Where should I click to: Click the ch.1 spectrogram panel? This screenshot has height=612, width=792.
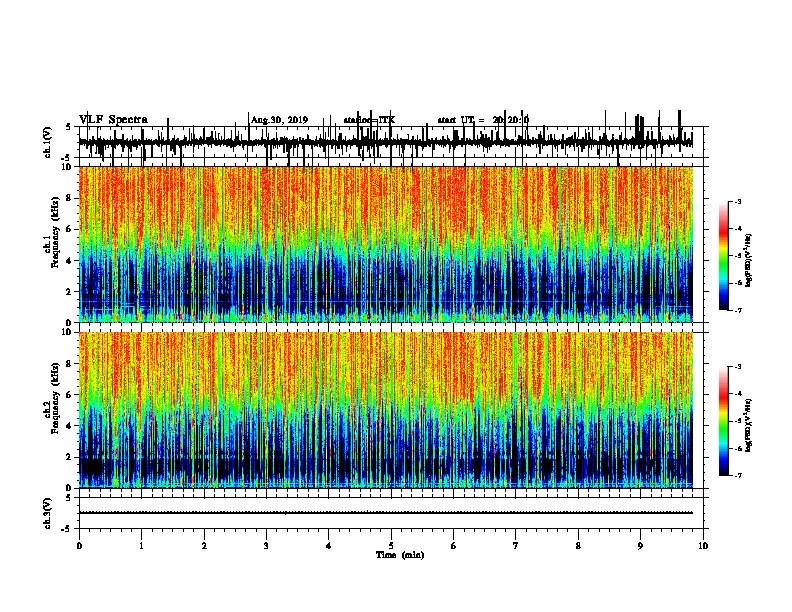(x=386, y=244)
